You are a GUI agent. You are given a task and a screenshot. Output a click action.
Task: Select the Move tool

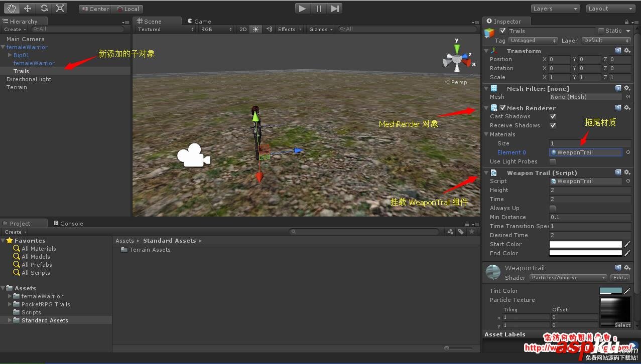(x=28, y=9)
